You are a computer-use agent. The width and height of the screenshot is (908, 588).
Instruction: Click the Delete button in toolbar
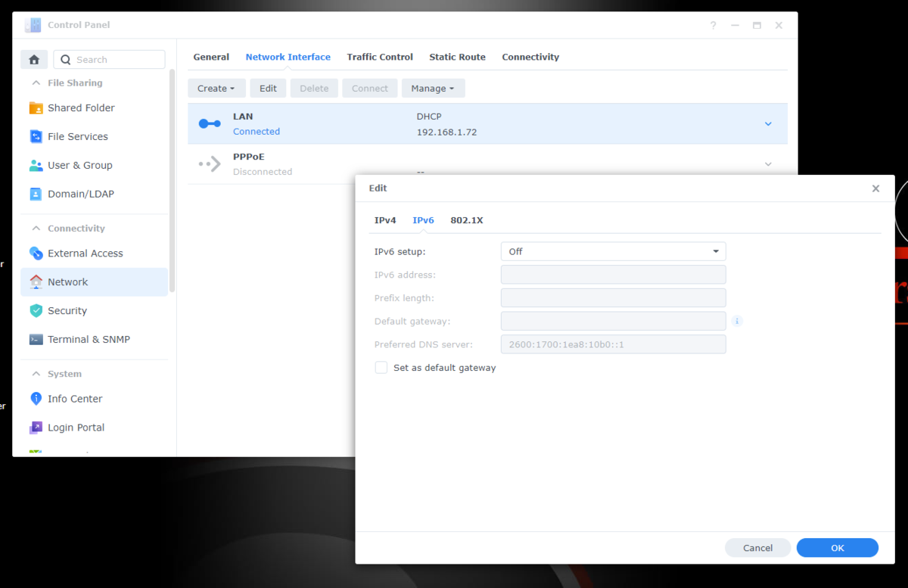(x=314, y=89)
